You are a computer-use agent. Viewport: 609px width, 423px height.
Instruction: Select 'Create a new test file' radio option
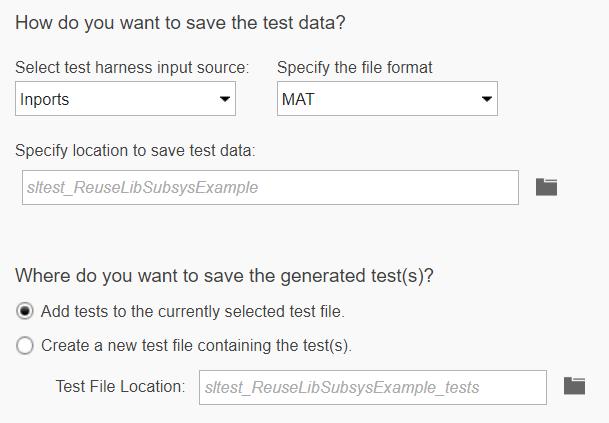pos(25,346)
